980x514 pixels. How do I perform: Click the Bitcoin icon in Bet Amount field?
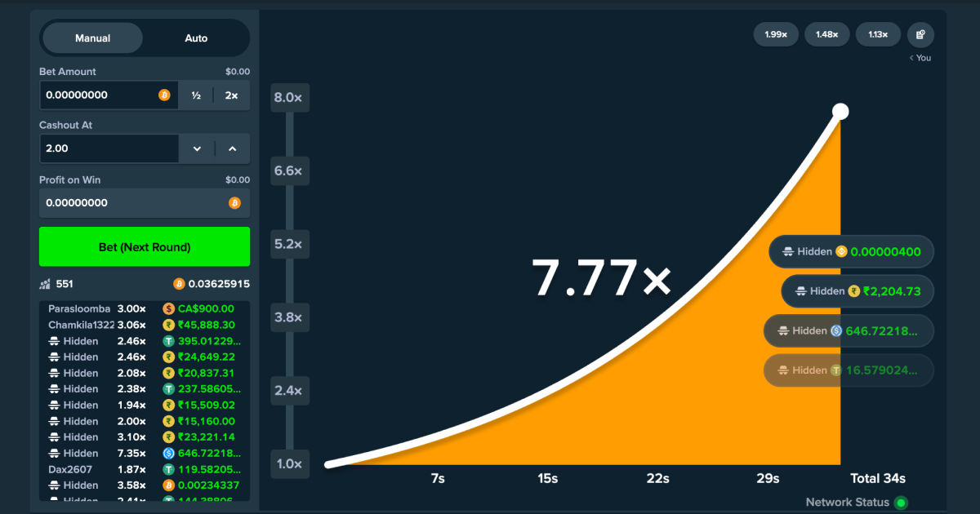coord(164,95)
